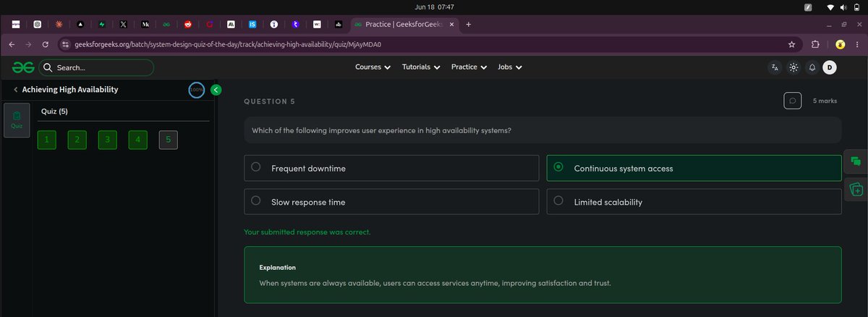Reload the page
The height and width of the screenshot is (317, 868).
point(46,44)
